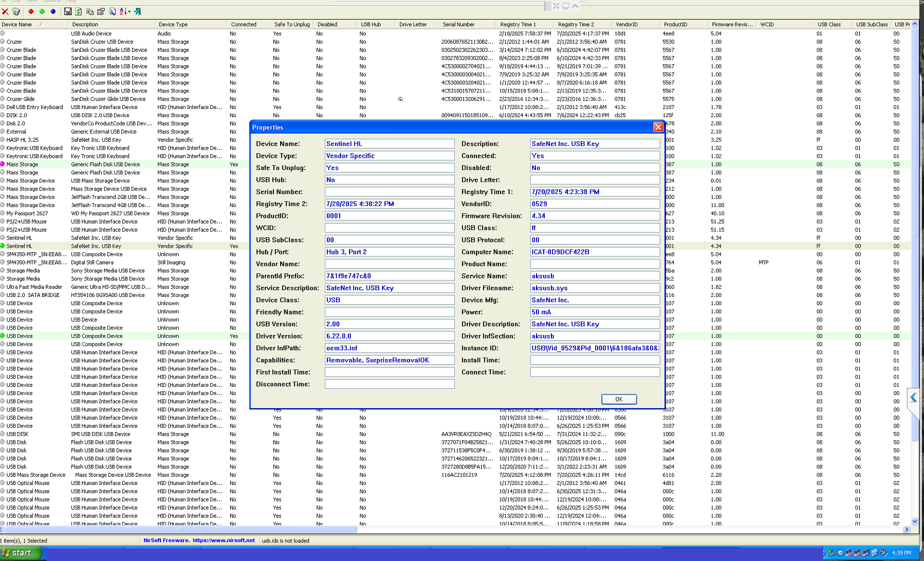Image resolution: width=924 pixels, height=561 pixels.
Task: Sort by Device Name column header
Action: (x=33, y=24)
